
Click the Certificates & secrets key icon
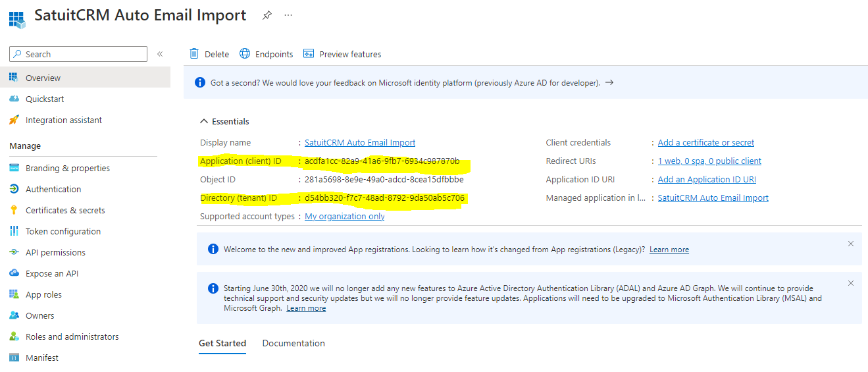click(x=13, y=210)
